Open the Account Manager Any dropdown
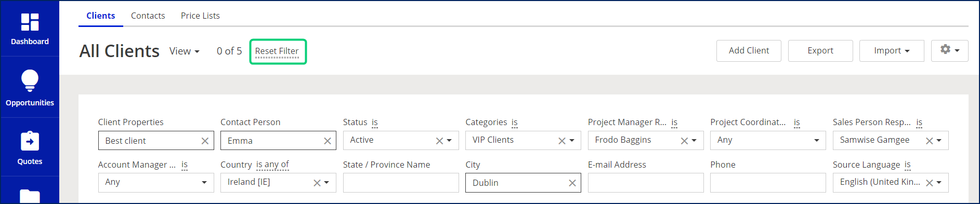This screenshot has width=980, height=204. [x=156, y=182]
